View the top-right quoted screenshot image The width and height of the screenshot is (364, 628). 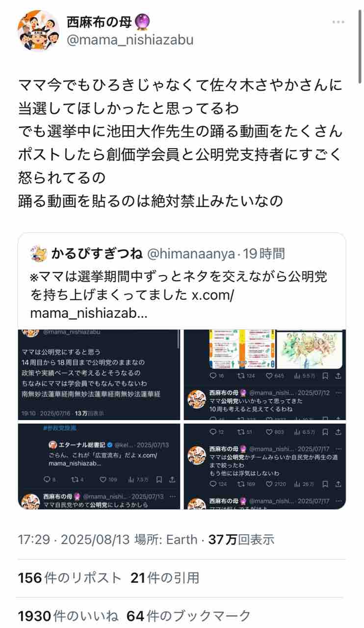tap(265, 374)
